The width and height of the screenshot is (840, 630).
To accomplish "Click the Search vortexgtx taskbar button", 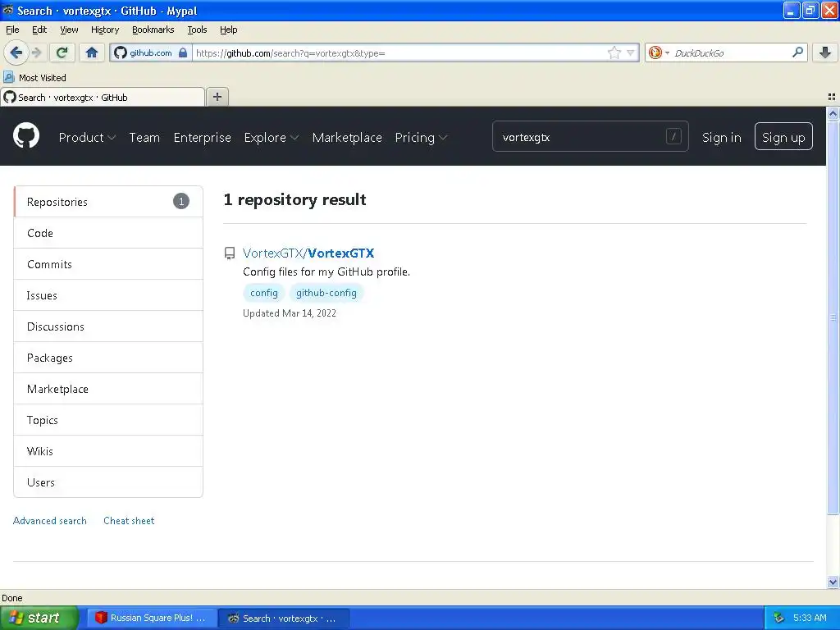I will coord(284,619).
